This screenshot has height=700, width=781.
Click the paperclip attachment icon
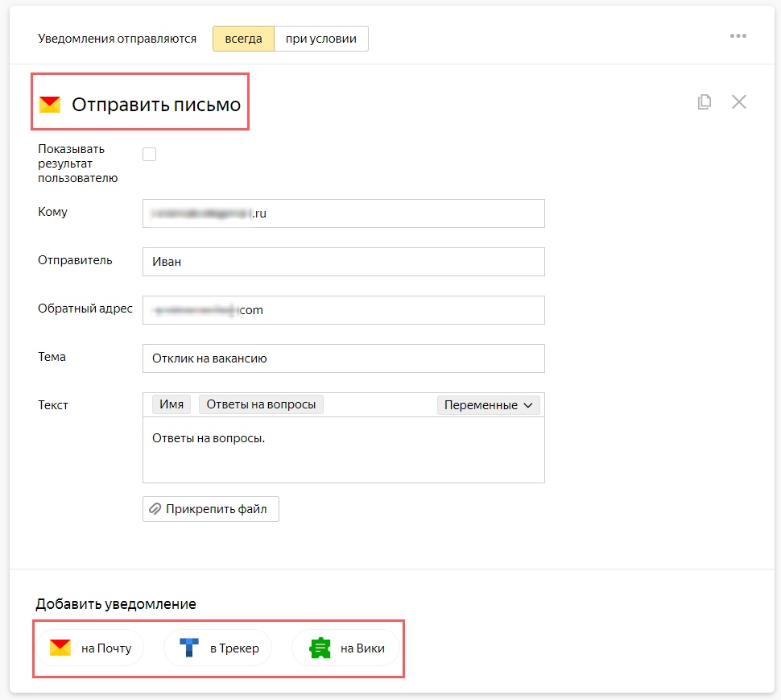(155, 509)
